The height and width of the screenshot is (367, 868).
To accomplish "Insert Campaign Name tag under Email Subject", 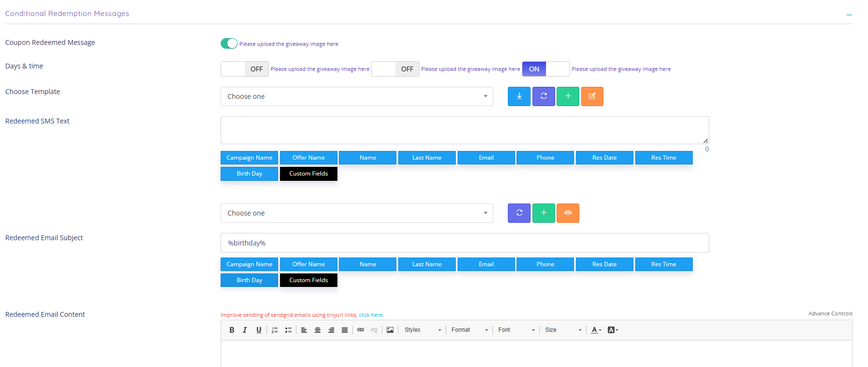I will [249, 264].
